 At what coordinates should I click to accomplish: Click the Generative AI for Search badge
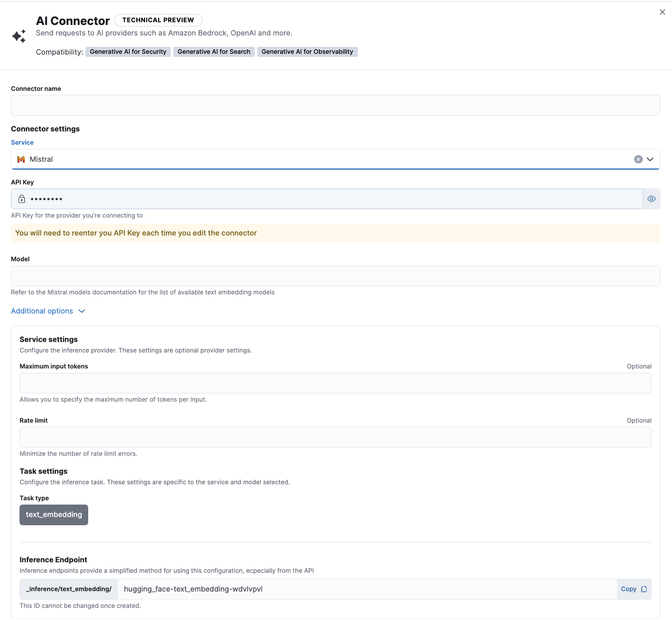point(214,52)
